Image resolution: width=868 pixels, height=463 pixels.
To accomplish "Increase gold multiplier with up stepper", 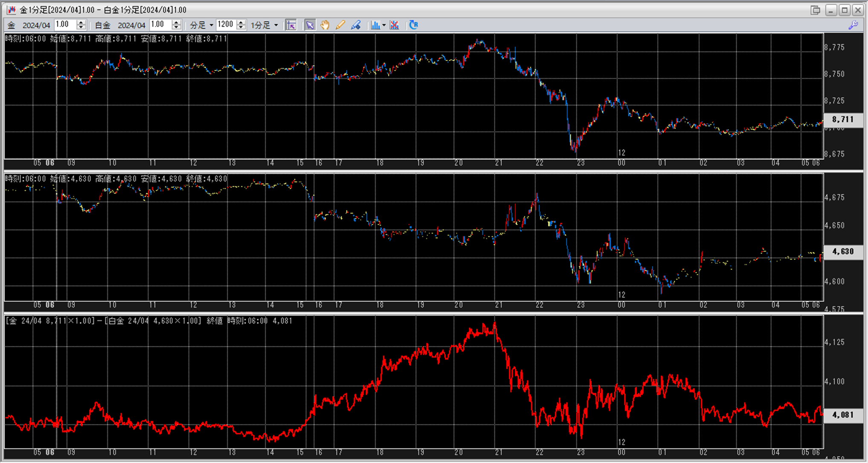I will click(x=81, y=23).
